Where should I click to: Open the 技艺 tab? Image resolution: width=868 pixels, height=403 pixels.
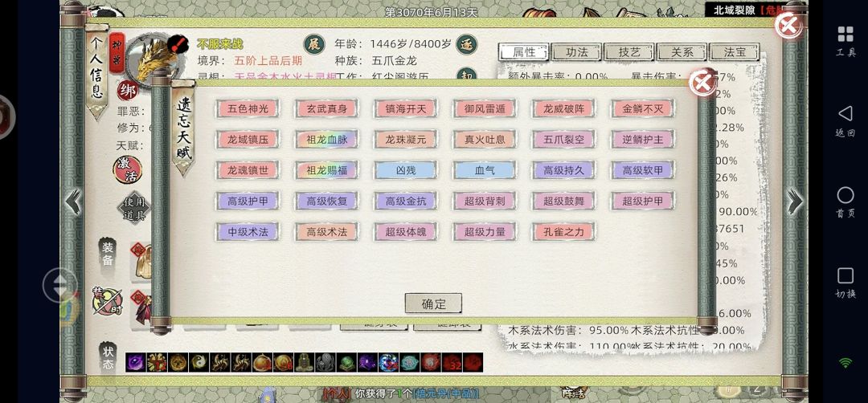(629, 52)
